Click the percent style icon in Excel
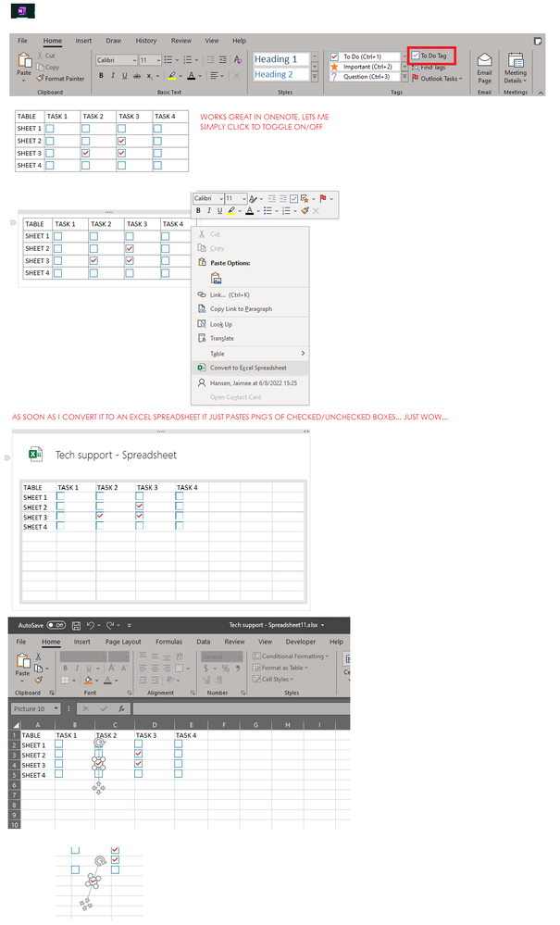 (x=225, y=669)
